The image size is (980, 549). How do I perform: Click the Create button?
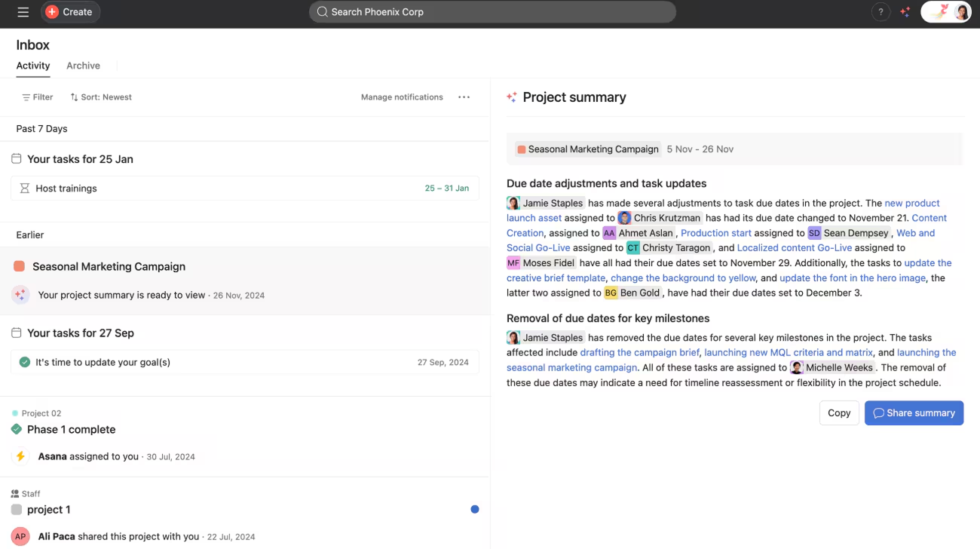69,12
